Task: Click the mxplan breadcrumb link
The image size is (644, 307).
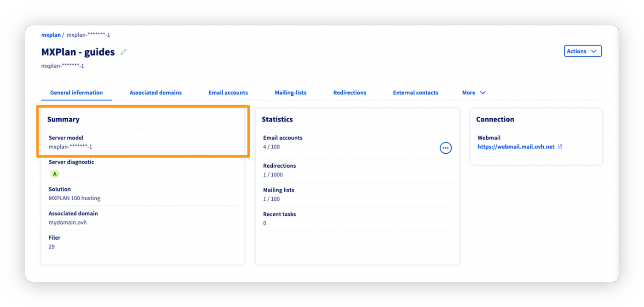Action: tap(51, 35)
